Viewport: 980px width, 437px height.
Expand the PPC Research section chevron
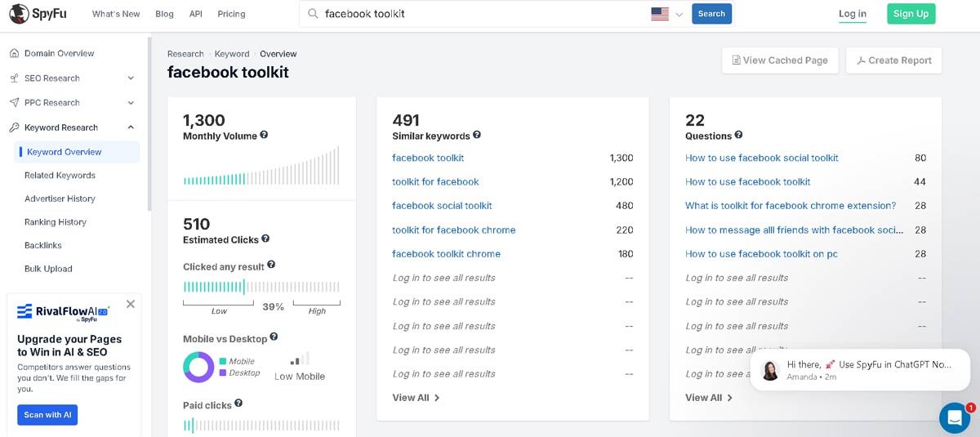tap(131, 103)
